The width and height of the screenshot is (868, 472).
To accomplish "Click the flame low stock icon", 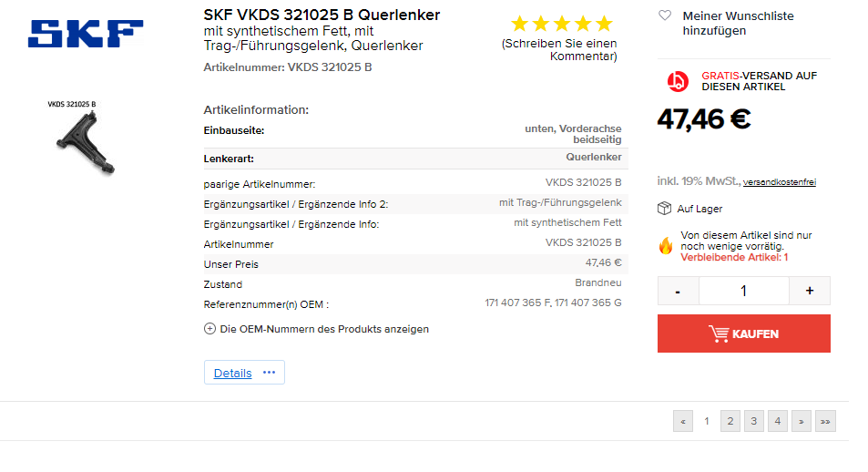I will click(x=665, y=245).
